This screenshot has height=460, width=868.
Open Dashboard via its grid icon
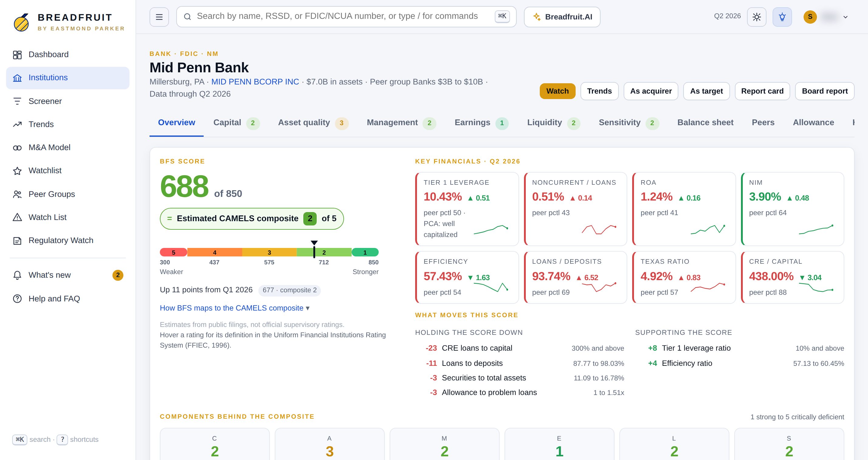17,55
